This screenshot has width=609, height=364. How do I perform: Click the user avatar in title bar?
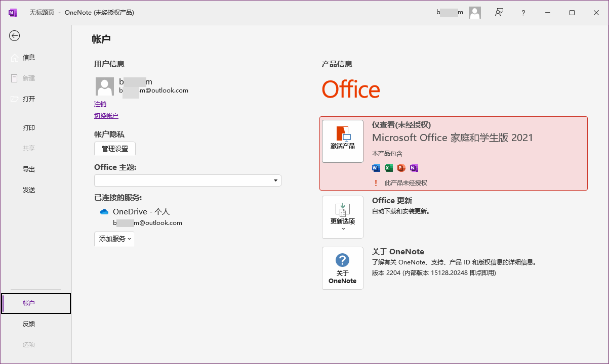point(474,13)
